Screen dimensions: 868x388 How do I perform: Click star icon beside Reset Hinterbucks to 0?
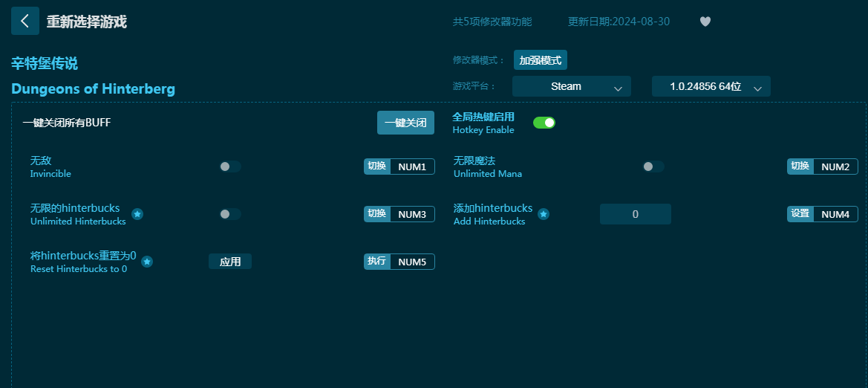point(147,262)
